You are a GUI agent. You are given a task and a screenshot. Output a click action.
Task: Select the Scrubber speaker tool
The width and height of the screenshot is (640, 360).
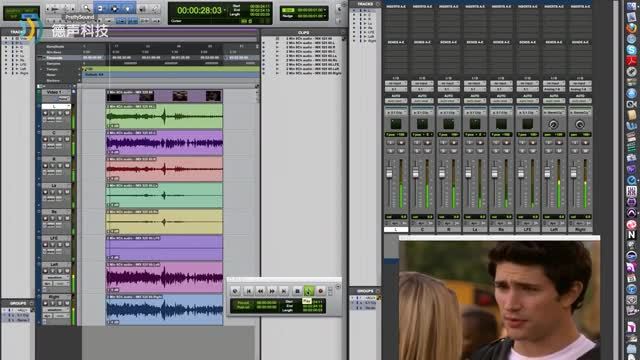(x=142, y=9)
